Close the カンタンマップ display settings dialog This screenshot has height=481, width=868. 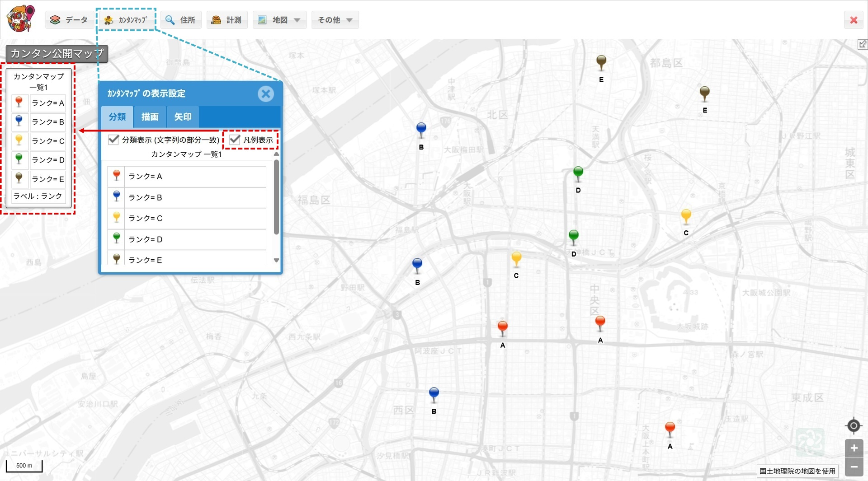(266, 93)
